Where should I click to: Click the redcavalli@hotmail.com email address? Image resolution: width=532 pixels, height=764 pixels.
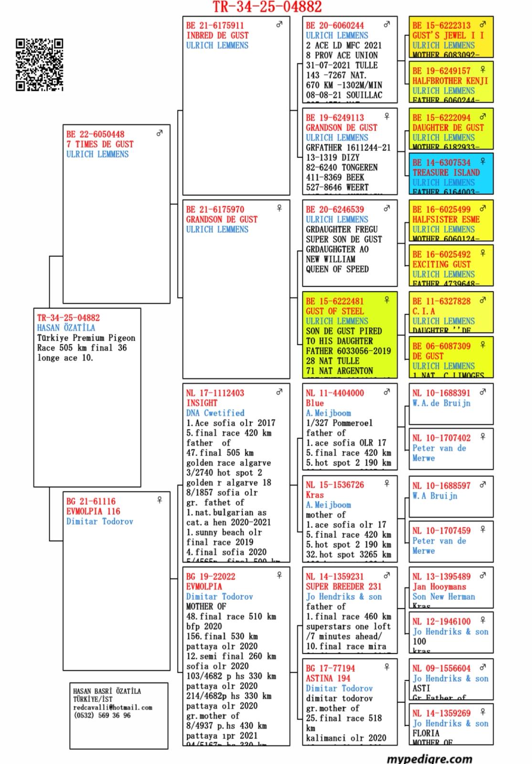coord(113,707)
